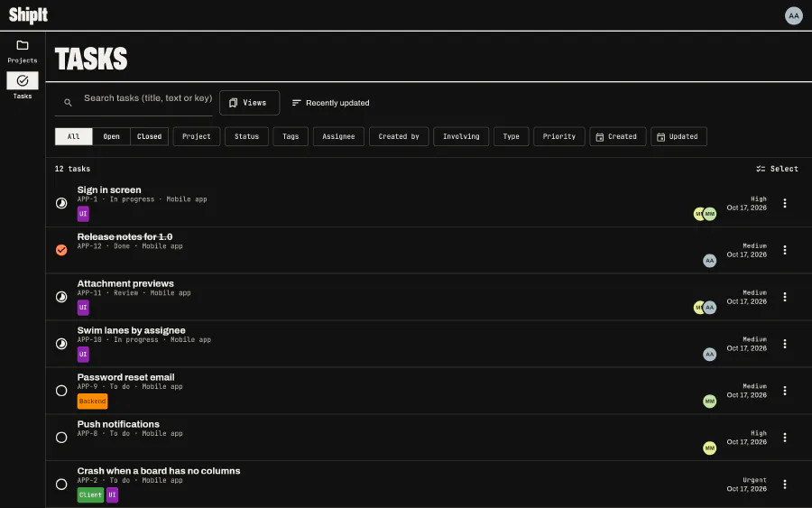The width and height of the screenshot is (812, 508).
Task: Click APP-12 · Done · Mobile app text
Action: [130, 246]
